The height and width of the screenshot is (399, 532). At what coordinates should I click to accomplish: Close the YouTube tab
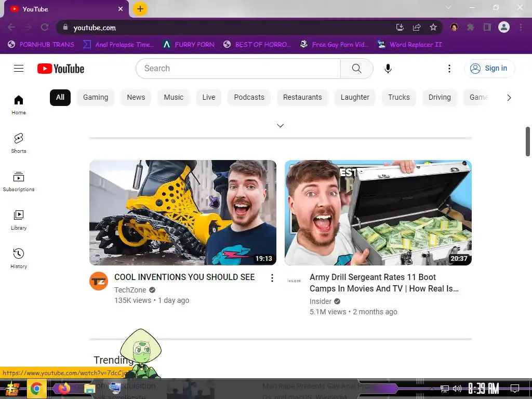(x=121, y=9)
